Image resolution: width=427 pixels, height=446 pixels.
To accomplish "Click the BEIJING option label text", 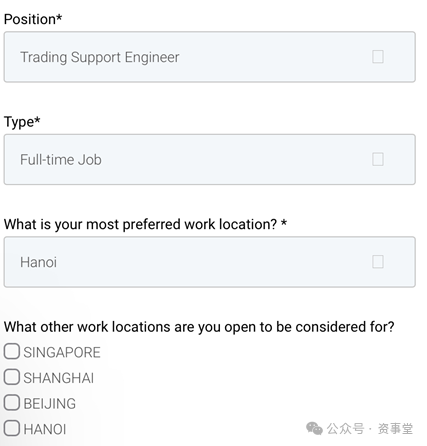I will (x=50, y=404).
